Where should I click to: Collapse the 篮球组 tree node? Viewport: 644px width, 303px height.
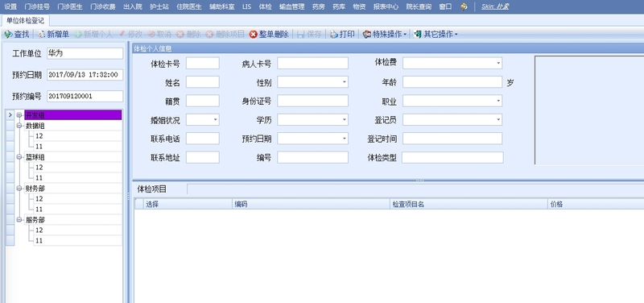click(19, 157)
